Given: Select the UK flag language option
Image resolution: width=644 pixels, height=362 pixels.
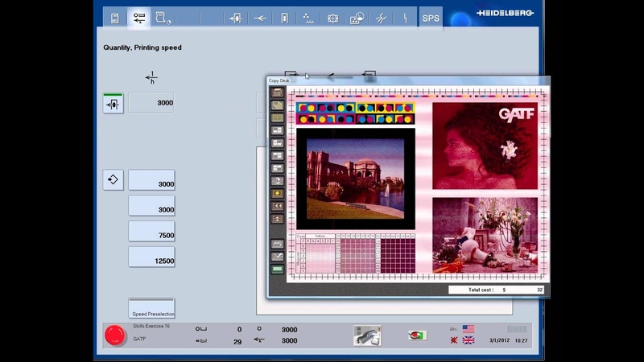Looking at the screenshot, I should (x=469, y=340).
